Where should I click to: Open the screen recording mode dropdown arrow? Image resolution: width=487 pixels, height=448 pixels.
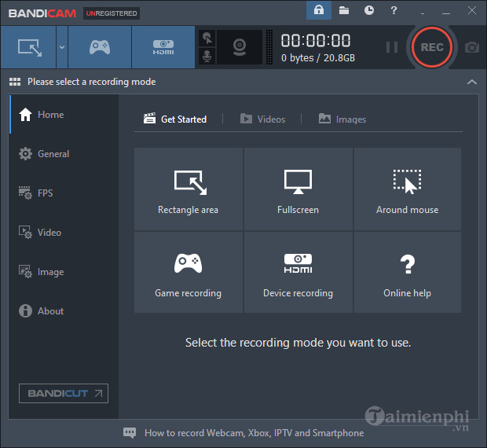tap(62, 47)
